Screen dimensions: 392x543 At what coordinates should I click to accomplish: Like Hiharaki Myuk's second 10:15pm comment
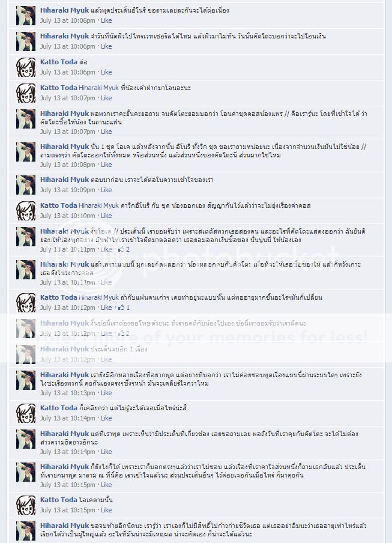[106, 485]
